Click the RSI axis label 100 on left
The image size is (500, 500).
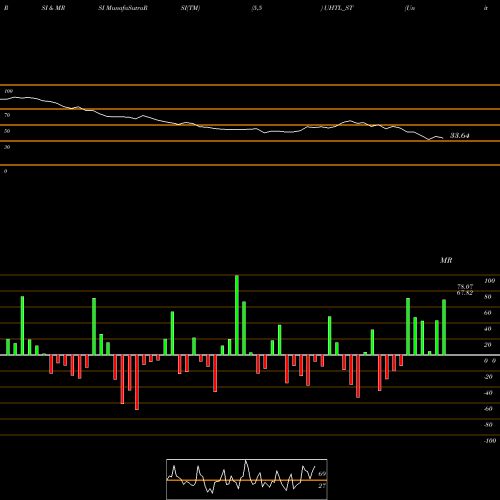point(8,91)
